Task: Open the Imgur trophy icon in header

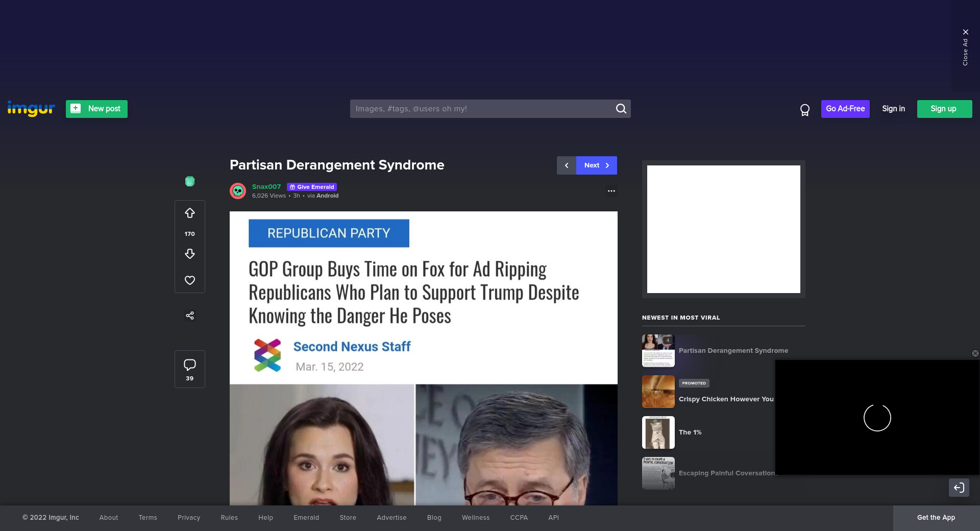Action: coord(805,110)
